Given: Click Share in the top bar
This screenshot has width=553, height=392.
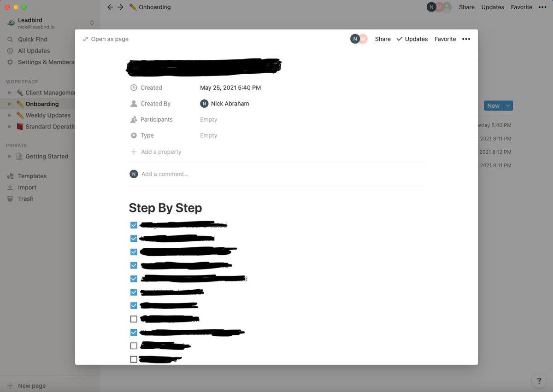Looking at the screenshot, I should pyautogui.click(x=467, y=7).
